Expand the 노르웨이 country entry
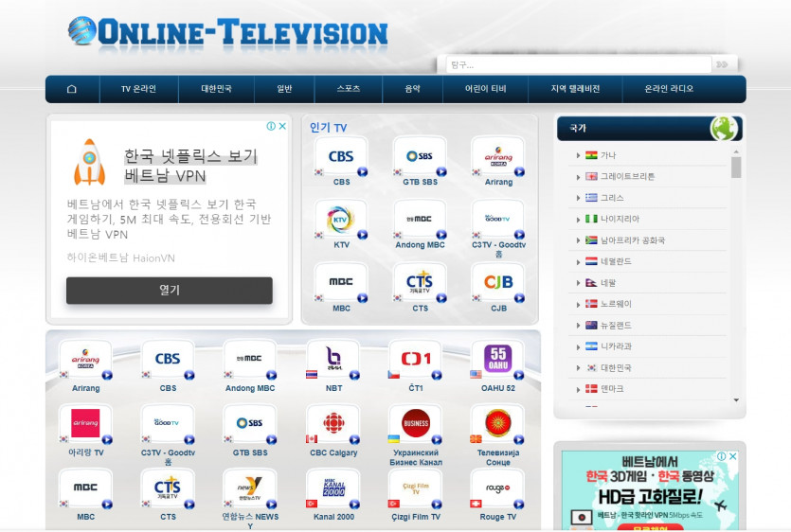The height and width of the screenshot is (532, 791). [578, 304]
